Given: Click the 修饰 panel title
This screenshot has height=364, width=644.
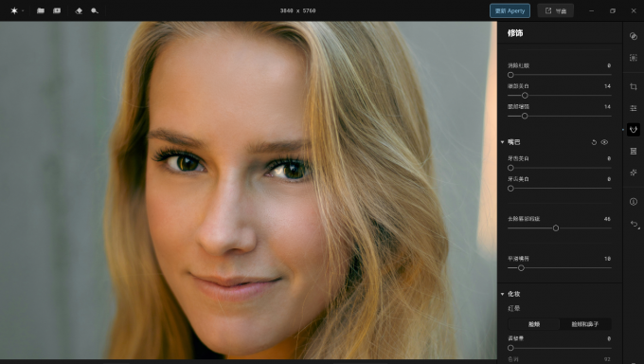Looking at the screenshot, I should point(515,33).
